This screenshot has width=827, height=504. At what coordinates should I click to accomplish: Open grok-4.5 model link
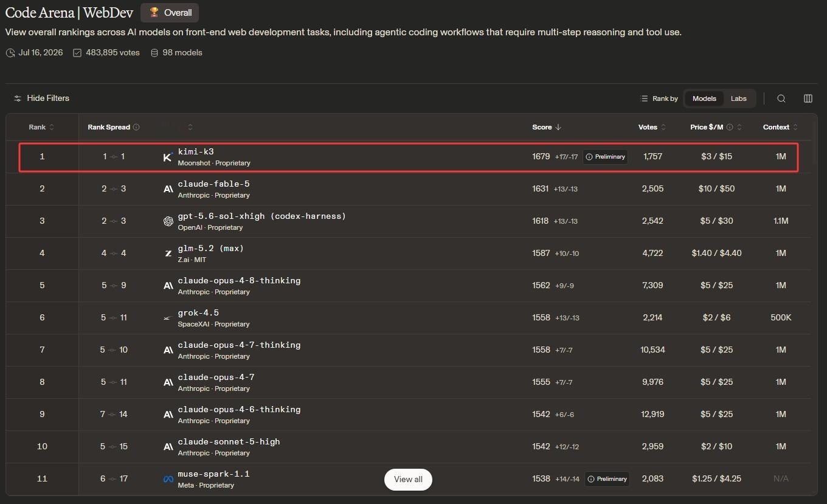pyautogui.click(x=198, y=312)
